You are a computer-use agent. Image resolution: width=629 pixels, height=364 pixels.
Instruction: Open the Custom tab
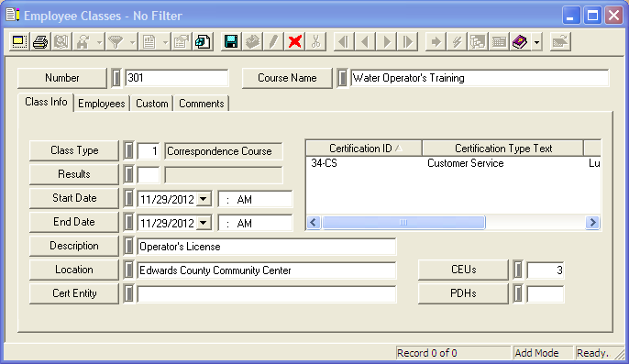point(151,104)
